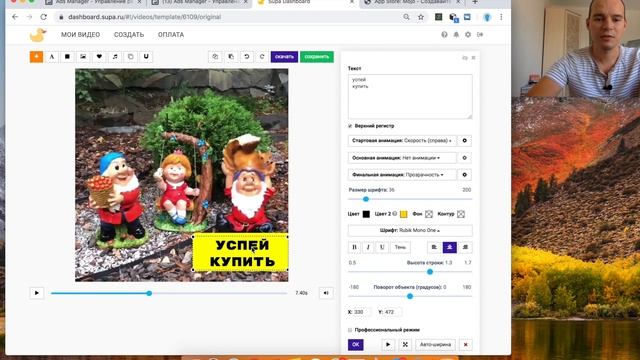The height and width of the screenshot is (360, 640).
Task: Click the Авто-ширина button
Action: click(436, 344)
